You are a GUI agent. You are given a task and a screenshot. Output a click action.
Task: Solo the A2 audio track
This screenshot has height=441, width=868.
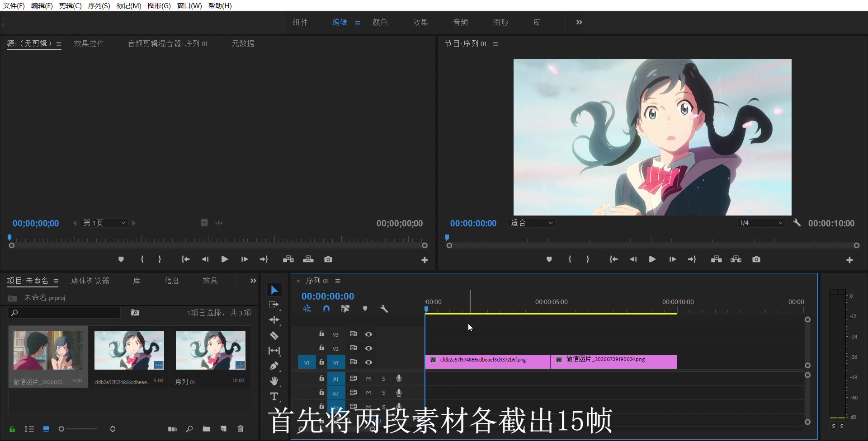(384, 393)
